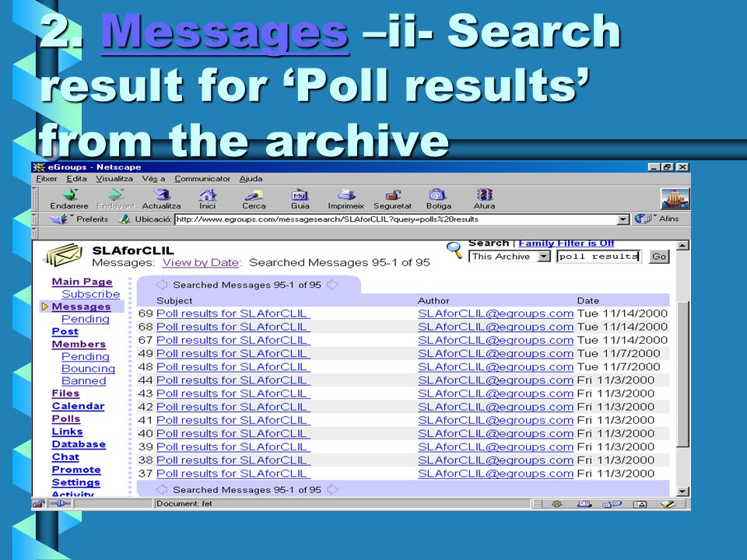Click the Botiga shop icon
This screenshot has height=560, width=747.
point(438,194)
